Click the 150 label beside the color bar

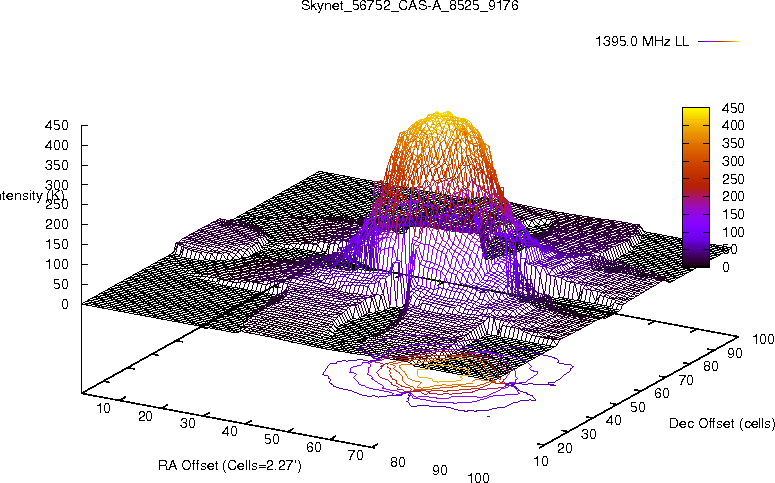(x=733, y=214)
